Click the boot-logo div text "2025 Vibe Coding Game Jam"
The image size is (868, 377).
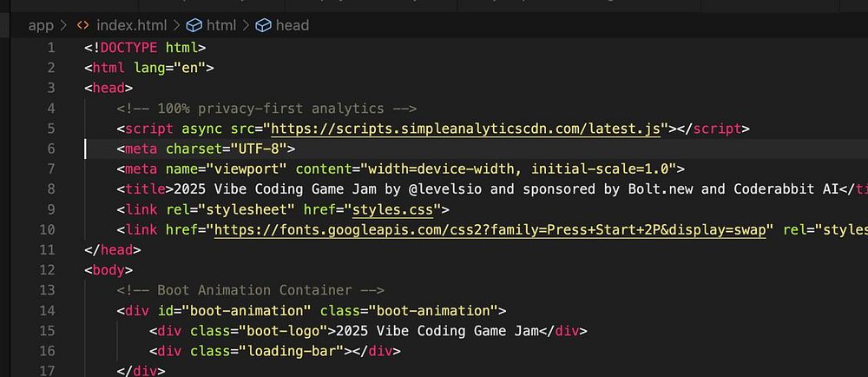click(x=437, y=331)
